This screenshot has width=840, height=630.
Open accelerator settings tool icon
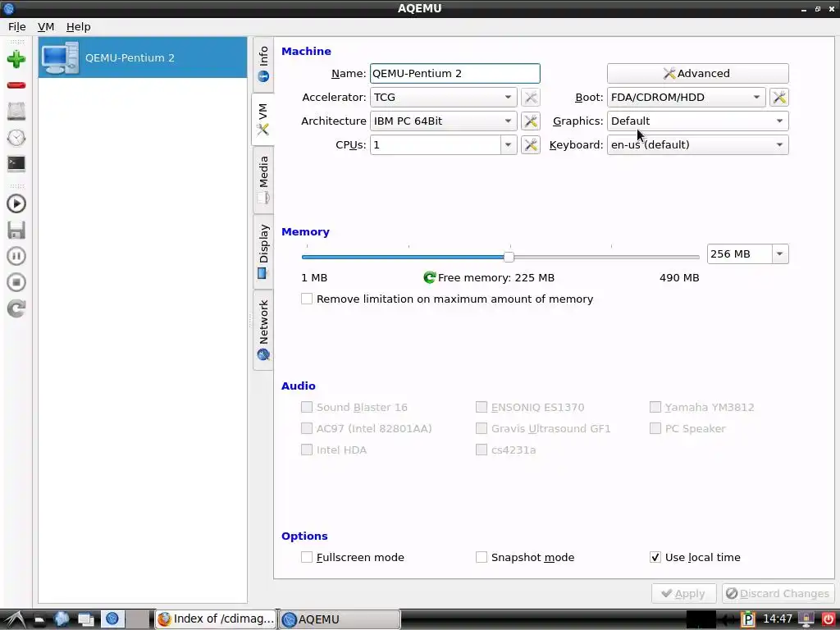pos(531,98)
